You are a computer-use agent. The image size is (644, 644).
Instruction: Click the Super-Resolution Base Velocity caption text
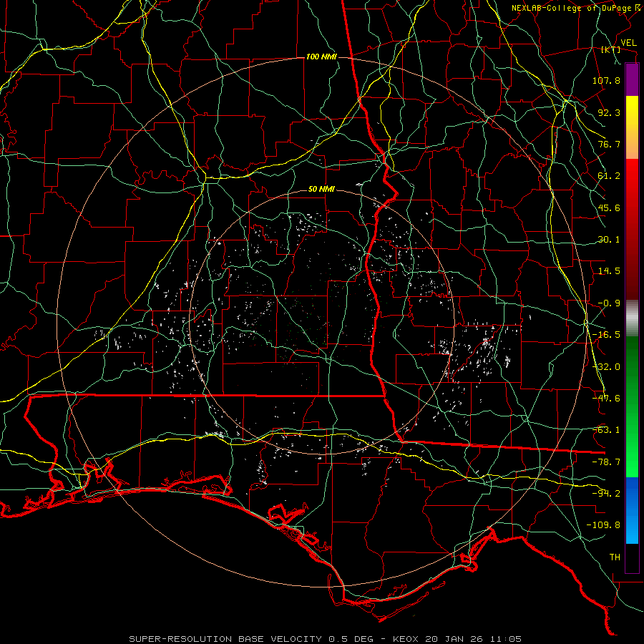coord(326,639)
